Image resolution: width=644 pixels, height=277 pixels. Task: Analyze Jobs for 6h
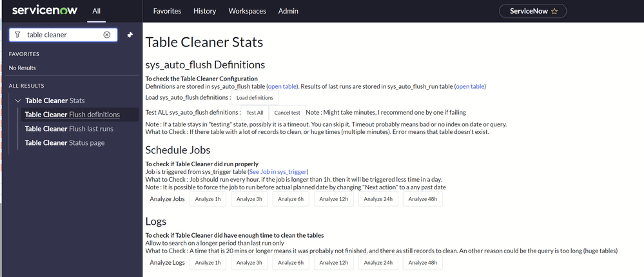click(x=291, y=199)
